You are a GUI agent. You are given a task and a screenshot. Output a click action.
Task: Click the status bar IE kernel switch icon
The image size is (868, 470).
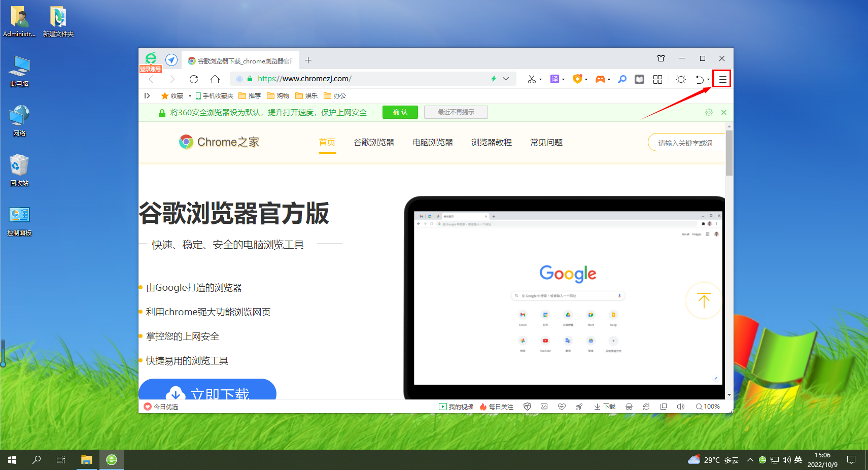(x=646, y=407)
